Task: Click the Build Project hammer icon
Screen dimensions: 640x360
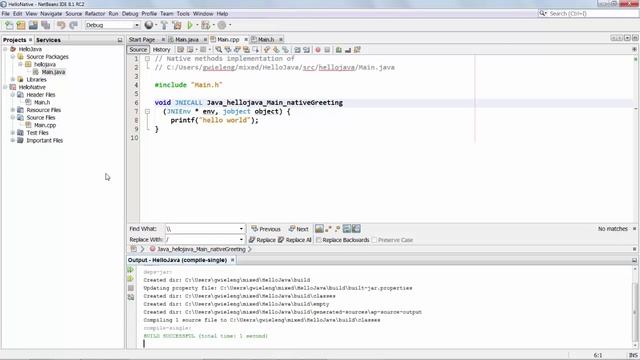Action: (x=164, y=25)
